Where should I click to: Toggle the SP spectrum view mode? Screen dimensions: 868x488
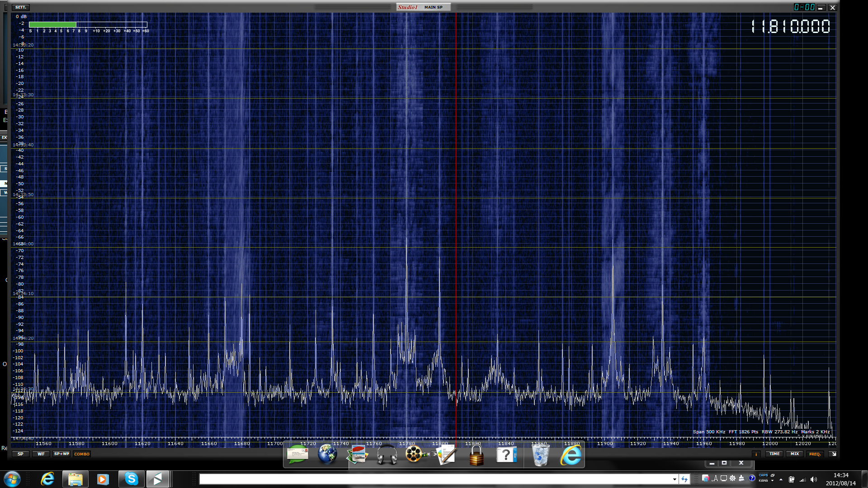21,454
